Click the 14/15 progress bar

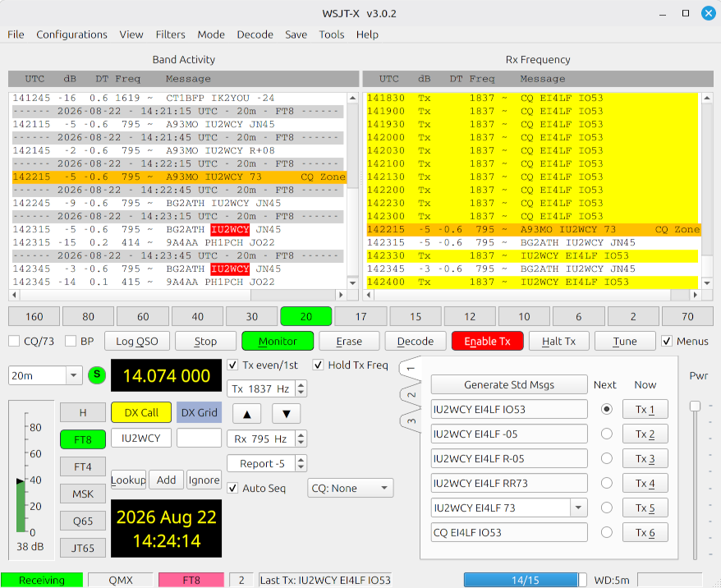[525, 580]
